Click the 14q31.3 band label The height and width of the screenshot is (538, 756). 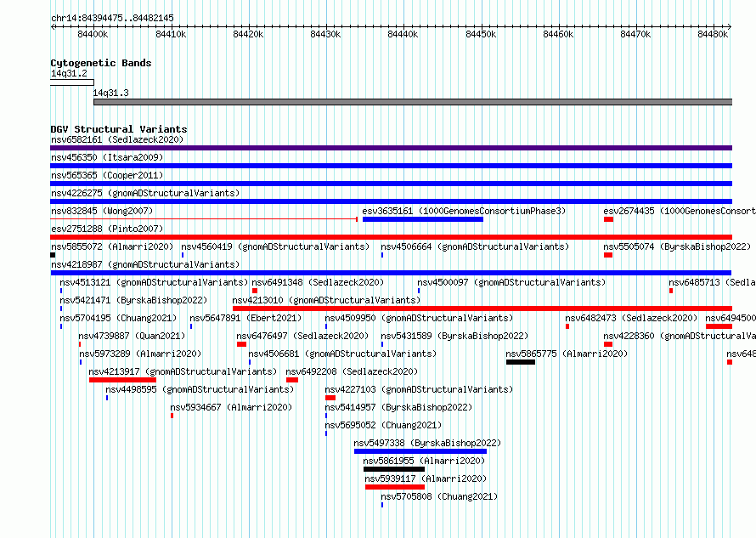pos(111,93)
